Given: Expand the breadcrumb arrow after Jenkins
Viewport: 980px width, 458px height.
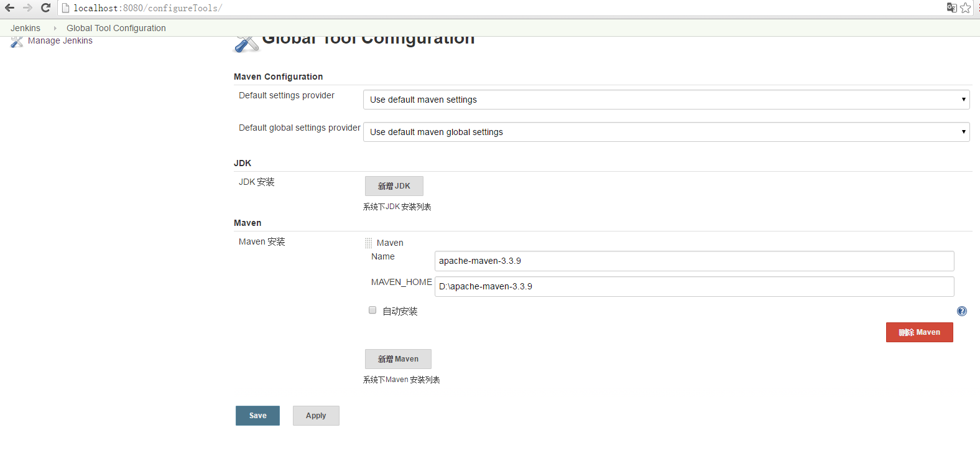Looking at the screenshot, I should (x=55, y=28).
